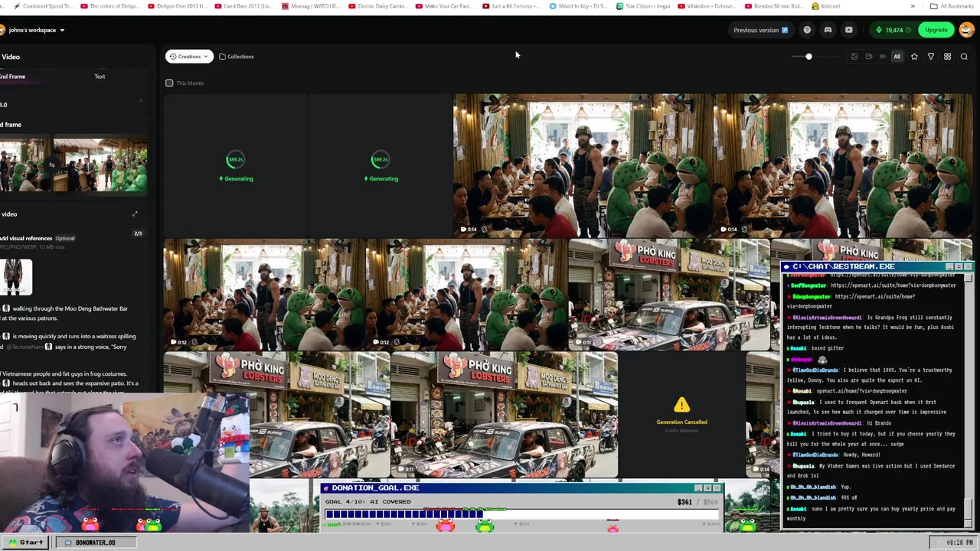980x551 pixels.
Task: Open the second Generating placeholder card
Action: point(381,165)
